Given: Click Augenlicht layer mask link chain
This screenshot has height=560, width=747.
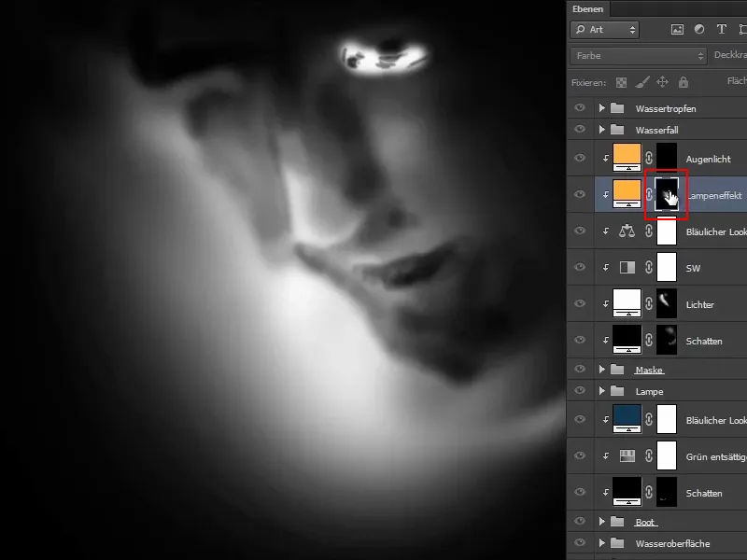Looking at the screenshot, I should [x=649, y=158].
